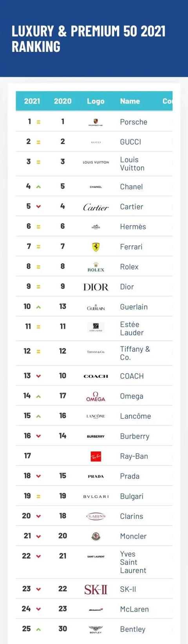The image size is (188, 644).
Task: Click the Bentley winged logo
Action: [x=96, y=629]
